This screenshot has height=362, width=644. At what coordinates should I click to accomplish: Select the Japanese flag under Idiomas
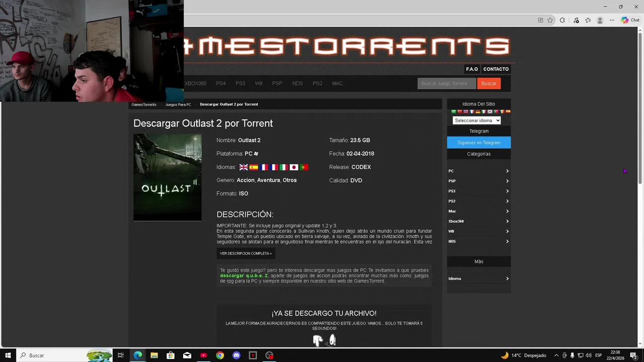pos(294,167)
